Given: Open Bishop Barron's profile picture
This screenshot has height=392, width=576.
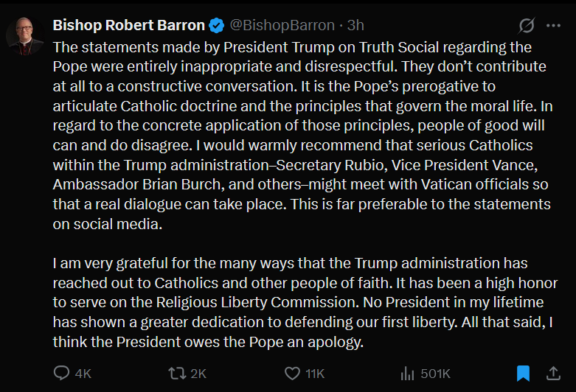Looking at the screenshot, I should coord(25,35).
